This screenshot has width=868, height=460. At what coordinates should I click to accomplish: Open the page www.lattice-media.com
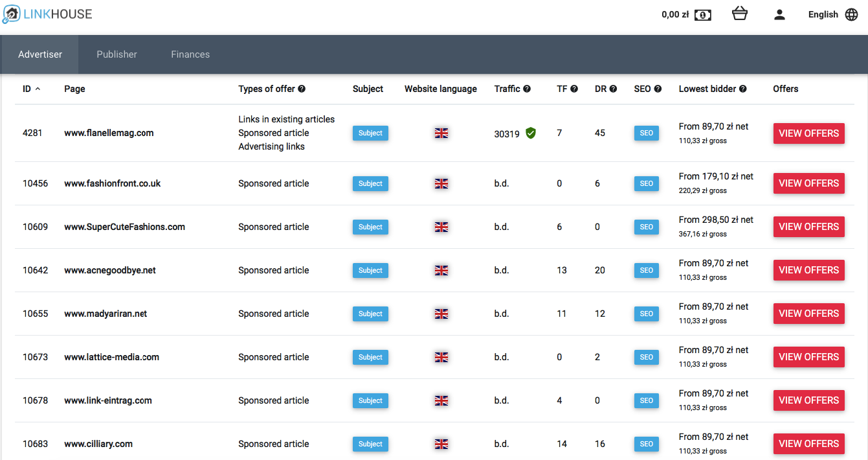111,357
